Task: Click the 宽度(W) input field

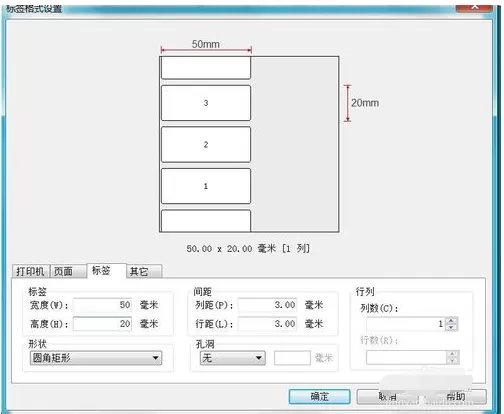Action: (x=102, y=305)
